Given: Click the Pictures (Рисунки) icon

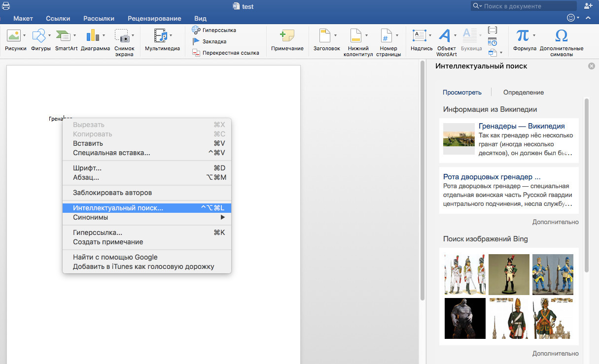Looking at the screenshot, I should [13, 36].
